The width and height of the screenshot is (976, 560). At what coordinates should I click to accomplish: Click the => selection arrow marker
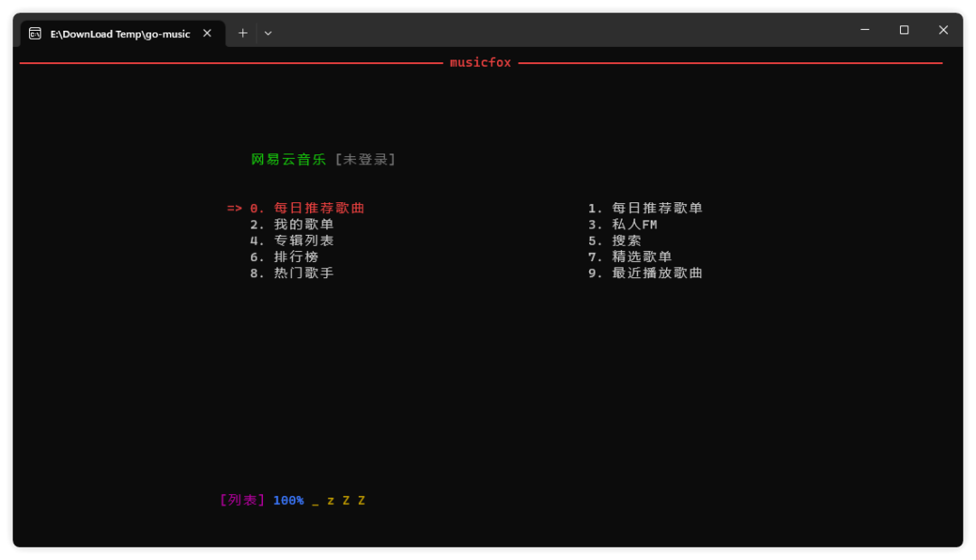(x=234, y=208)
